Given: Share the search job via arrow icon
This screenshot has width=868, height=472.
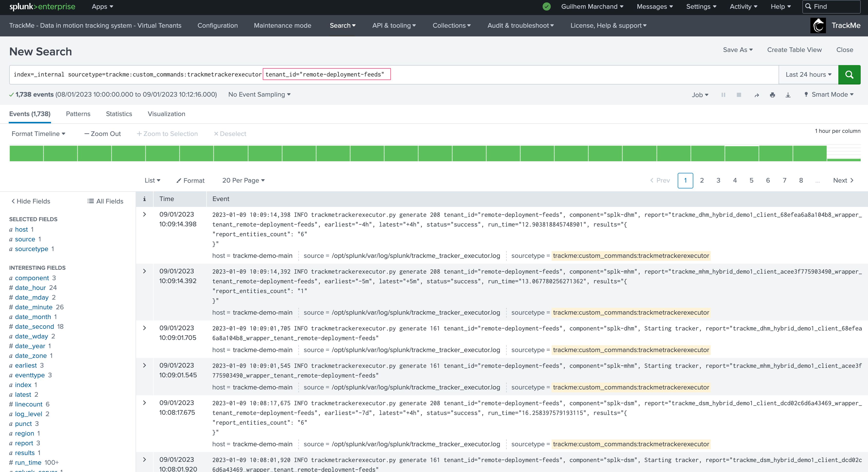Looking at the screenshot, I should point(756,95).
